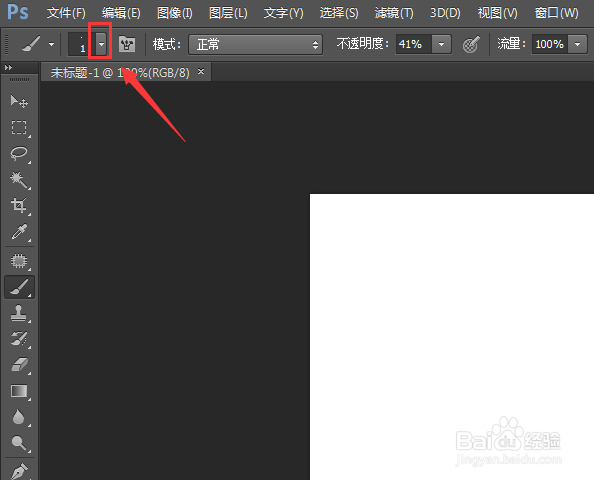Screen dimensions: 594x480
Task: Select the Eyedropper tool
Action: click(x=19, y=231)
